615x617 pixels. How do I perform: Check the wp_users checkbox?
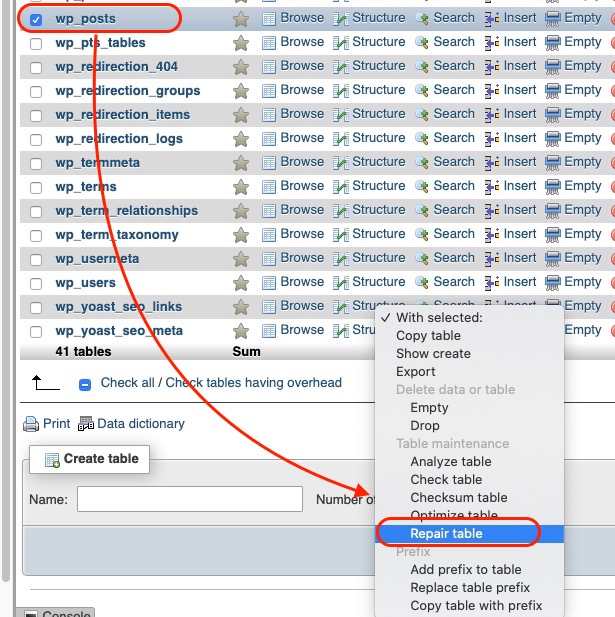[x=36, y=283]
